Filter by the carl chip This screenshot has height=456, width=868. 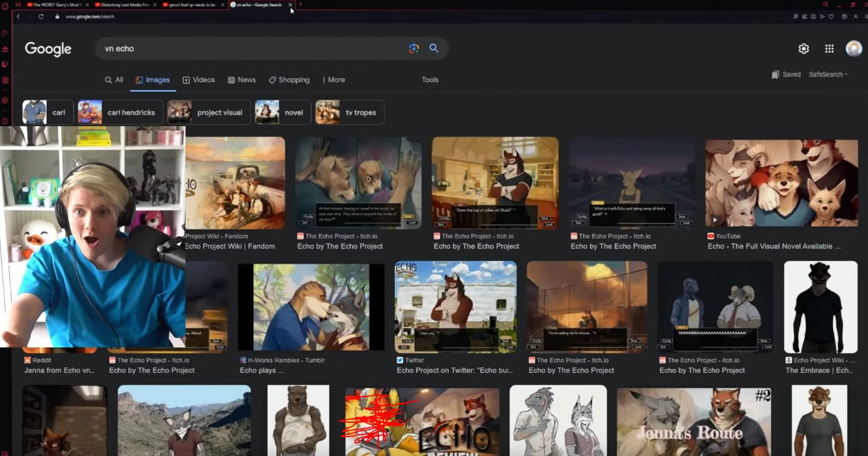tap(48, 113)
